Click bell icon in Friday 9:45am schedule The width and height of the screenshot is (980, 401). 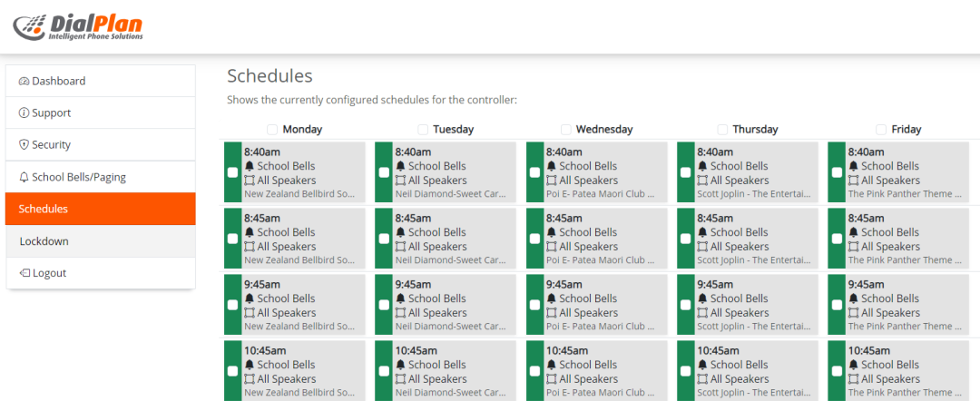click(x=854, y=299)
